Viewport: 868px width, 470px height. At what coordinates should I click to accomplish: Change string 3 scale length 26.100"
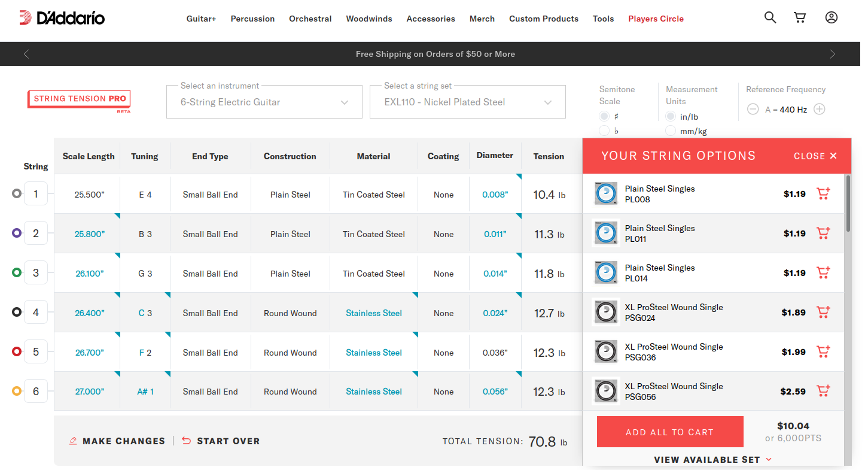[90, 274]
